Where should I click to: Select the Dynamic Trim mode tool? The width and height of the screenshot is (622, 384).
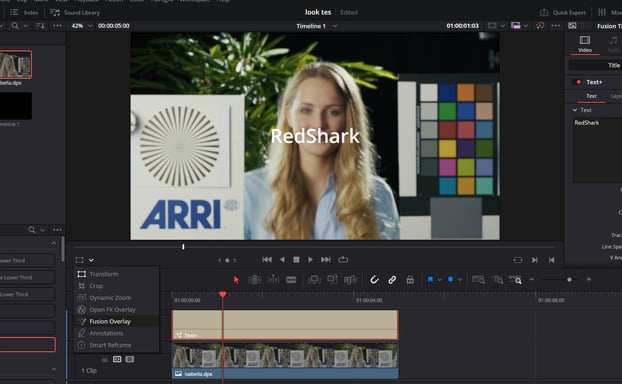click(x=273, y=280)
